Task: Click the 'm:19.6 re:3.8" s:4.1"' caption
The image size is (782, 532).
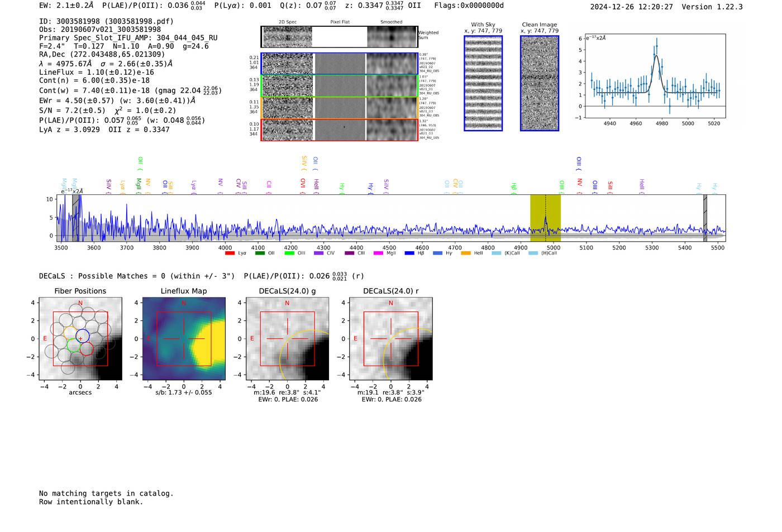Action: pyautogui.click(x=288, y=392)
